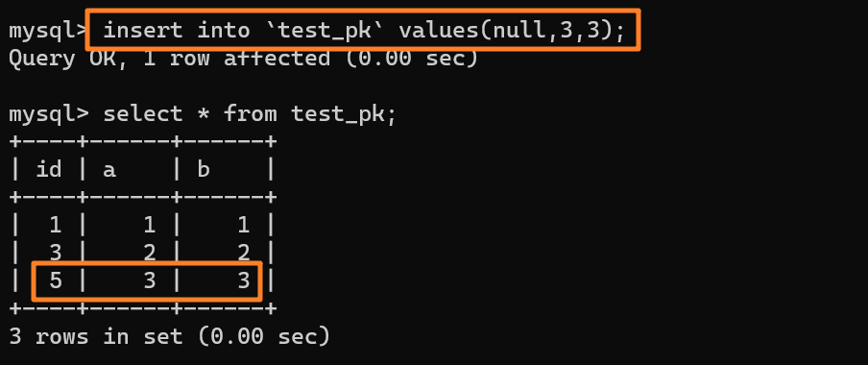Click the b value 3 in highlighted row
The height and width of the screenshot is (365, 868).
point(244,280)
